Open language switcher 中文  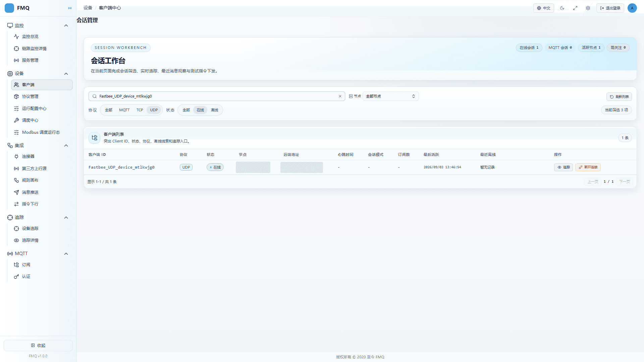(543, 8)
